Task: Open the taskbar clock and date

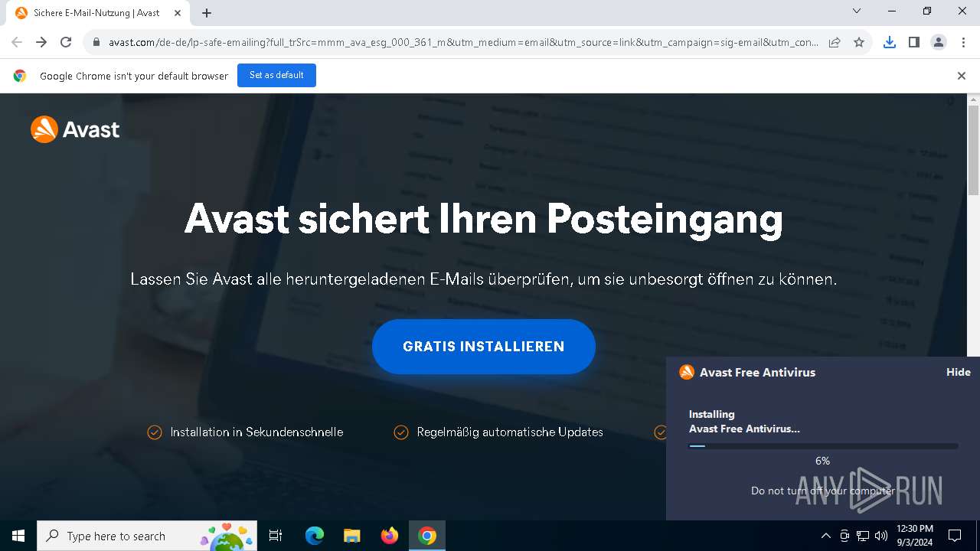Action: click(x=914, y=536)
